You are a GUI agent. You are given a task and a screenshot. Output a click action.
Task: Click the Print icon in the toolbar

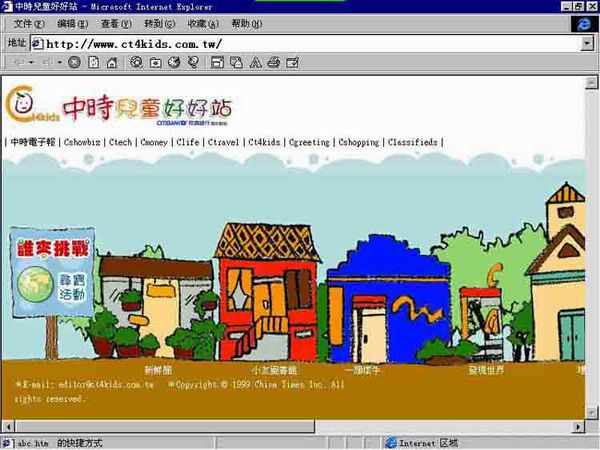[271, 62]
